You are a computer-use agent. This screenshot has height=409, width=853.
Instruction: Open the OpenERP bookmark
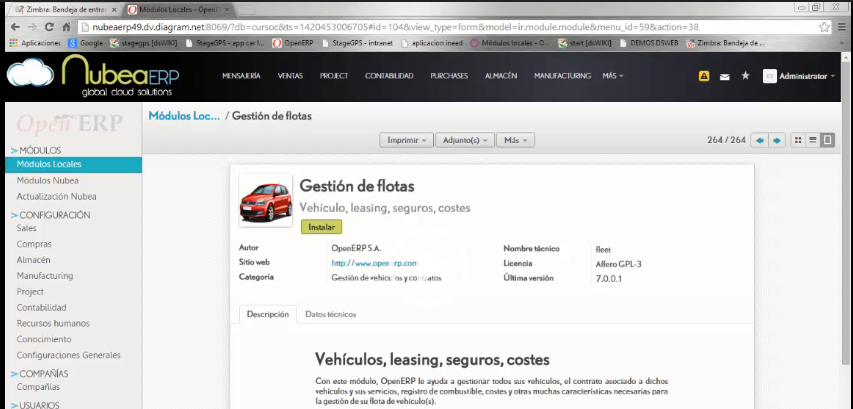click(x=292, y=43)
